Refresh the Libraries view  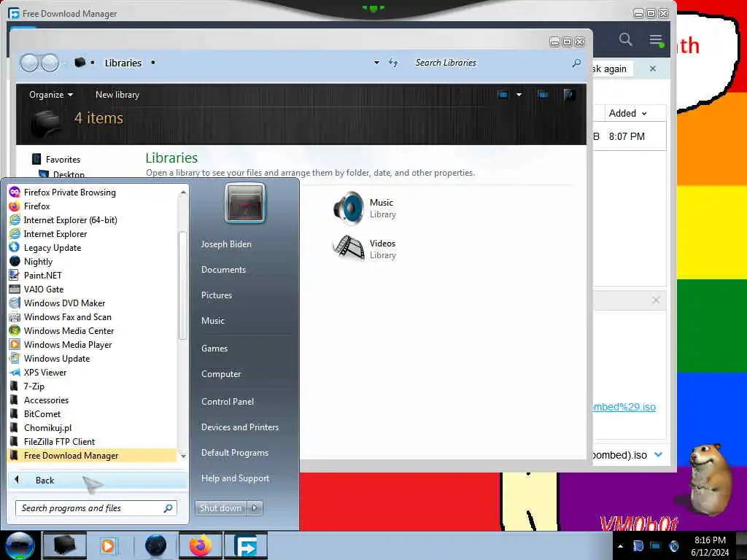393,63
